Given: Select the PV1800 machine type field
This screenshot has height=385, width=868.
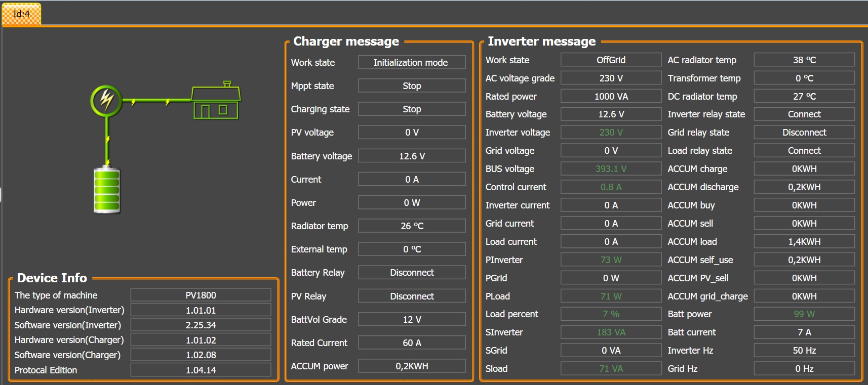Looking at the screenshot, I should pyautogui.click(x=201, y=295).
